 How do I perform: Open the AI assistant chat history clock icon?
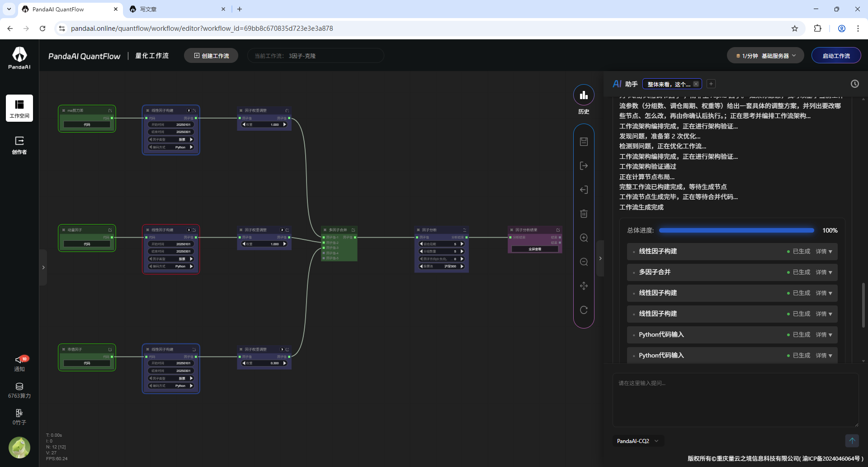[854, 84]
